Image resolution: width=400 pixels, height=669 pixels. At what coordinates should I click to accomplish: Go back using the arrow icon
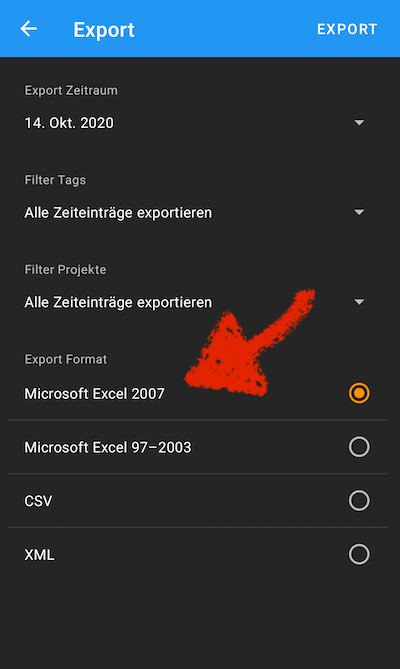coord(29,29)
